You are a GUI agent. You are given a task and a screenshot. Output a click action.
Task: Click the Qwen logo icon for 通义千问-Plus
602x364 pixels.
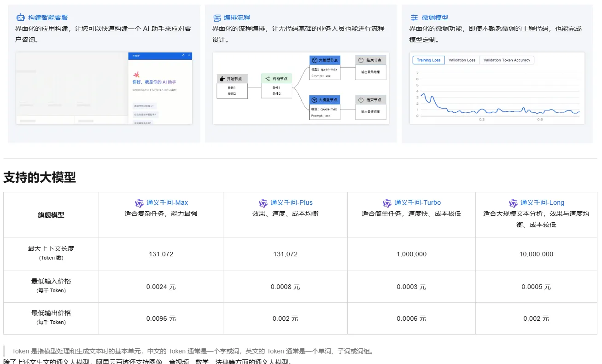pyautogui.click(x=263, y=202)
